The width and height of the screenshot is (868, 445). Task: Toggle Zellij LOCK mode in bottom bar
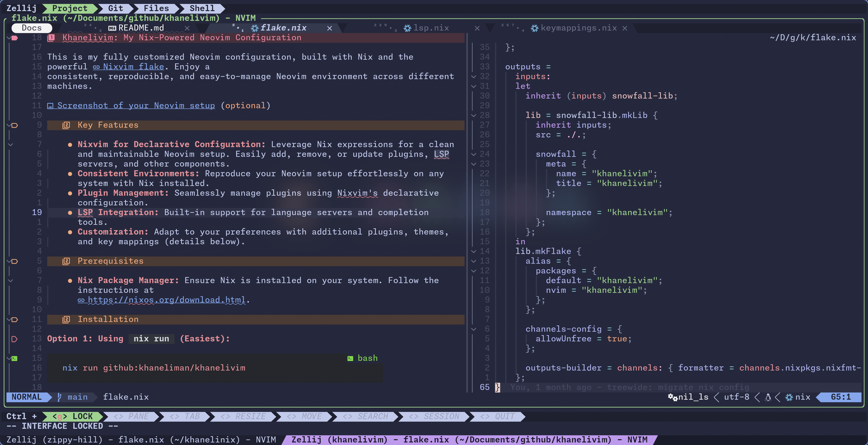coord(73,416)
